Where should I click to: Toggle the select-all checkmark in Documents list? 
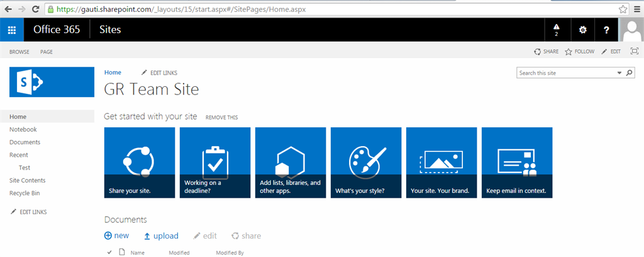(x=109, y=253)
